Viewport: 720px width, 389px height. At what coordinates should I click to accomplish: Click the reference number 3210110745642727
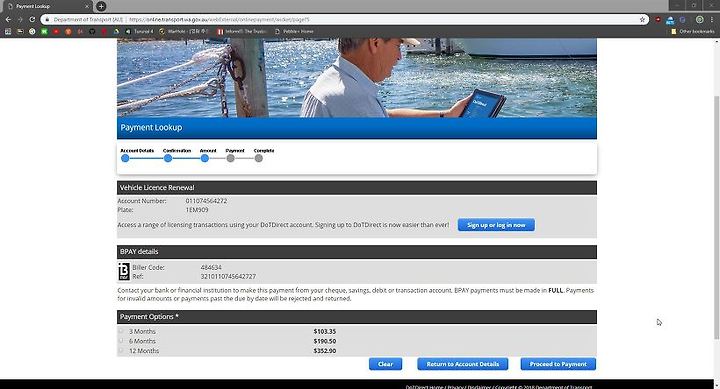(228, 276)
